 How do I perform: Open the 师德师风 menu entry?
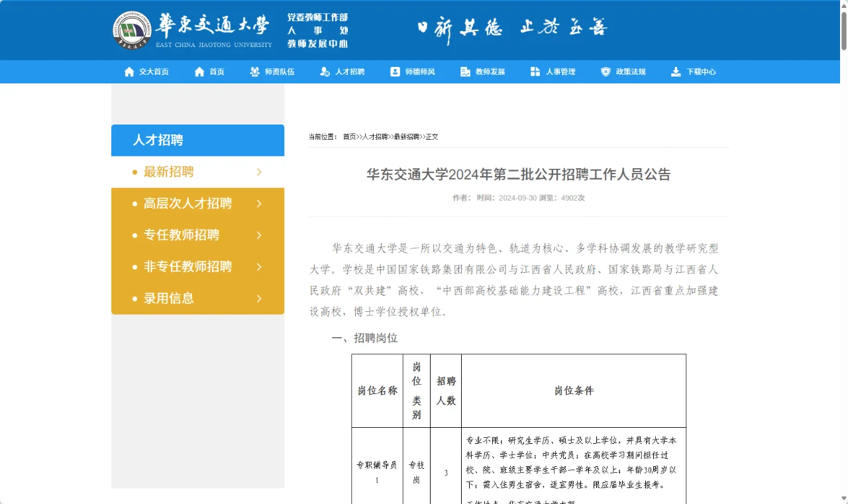coord(420,72)
